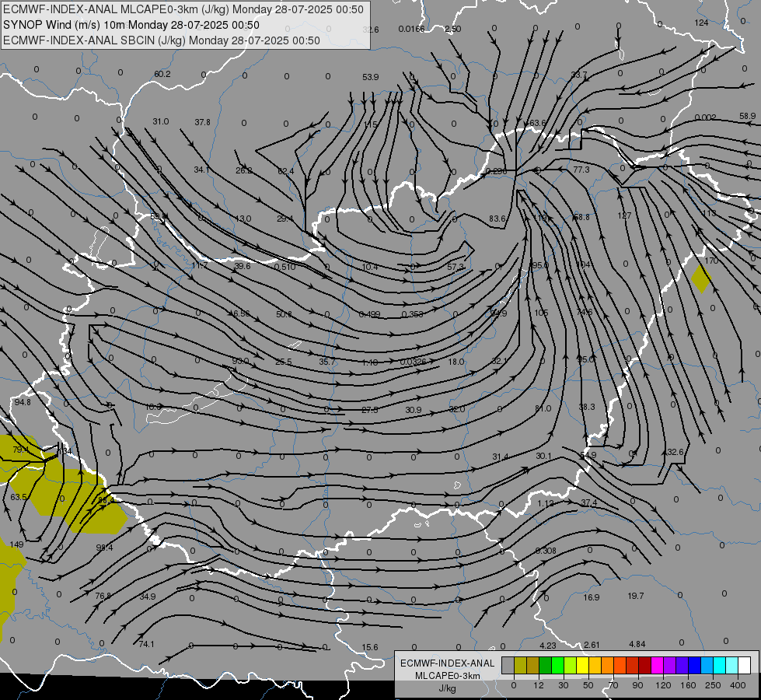The height and width of the screenshot is (700, 761).
Task: Click the yellow-green legend swatch
Action: tap(571, 665)
